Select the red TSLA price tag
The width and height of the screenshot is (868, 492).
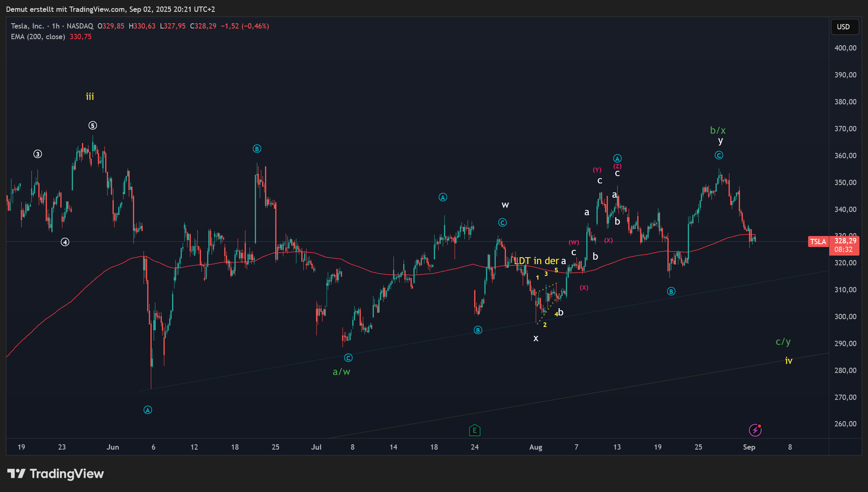(818, 242)
